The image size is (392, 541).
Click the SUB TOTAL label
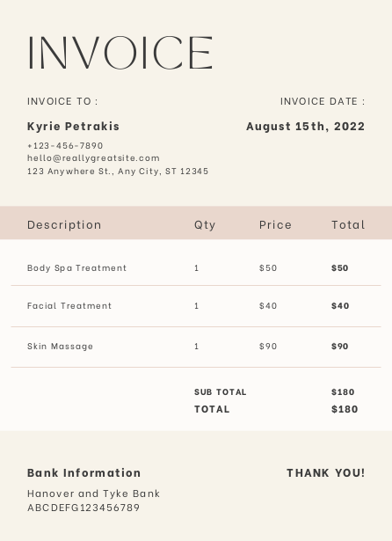(x=220, y=392)
